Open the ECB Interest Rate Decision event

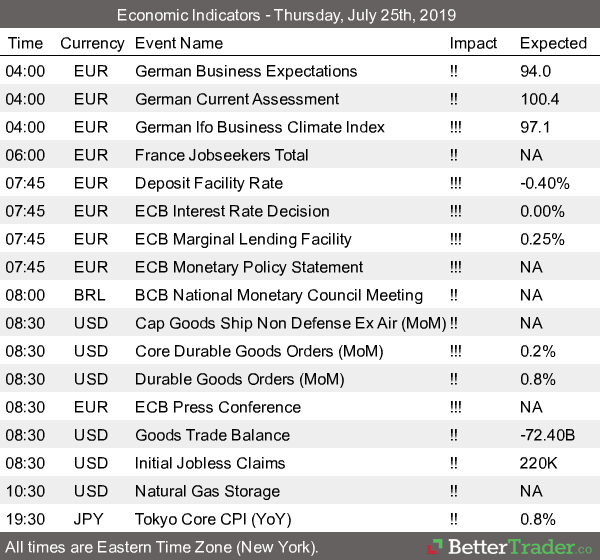pyautogui.click(x=232, y=211)
